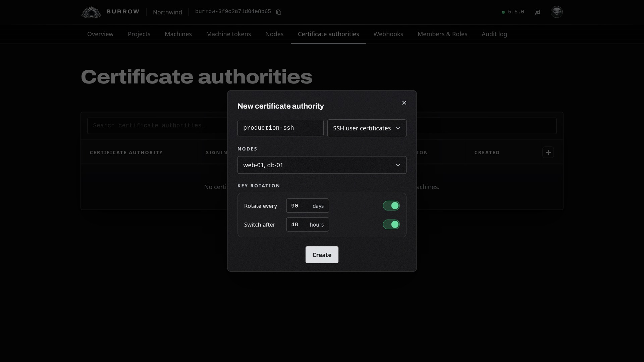Image resolution: width=644 pixels, height=362 pixels.
Task: Click the Certificate Authority column header
Action: point(126,153)
